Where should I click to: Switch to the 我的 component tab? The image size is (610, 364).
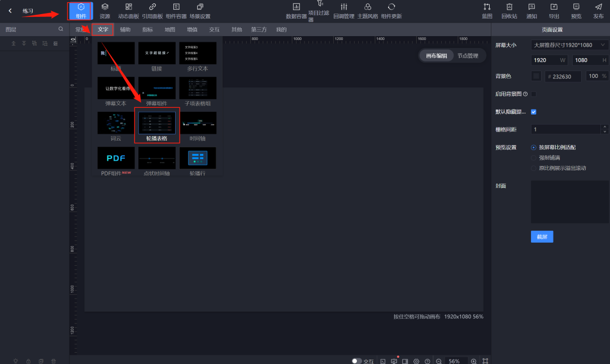tap(281, 29)
